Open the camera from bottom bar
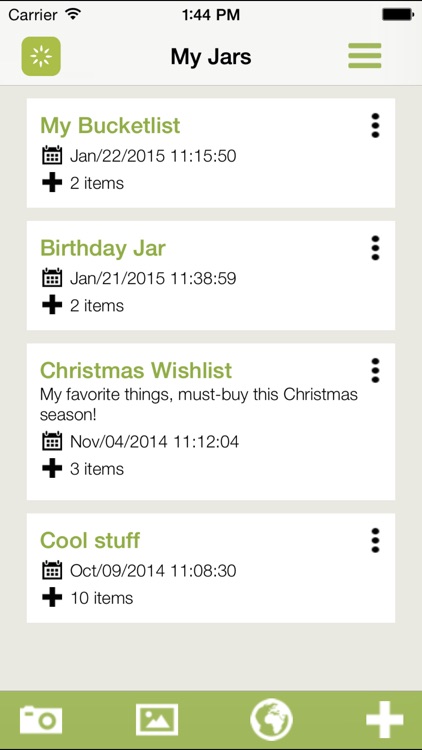The height and width of the screenshot is (750, 422). (41, 719)
